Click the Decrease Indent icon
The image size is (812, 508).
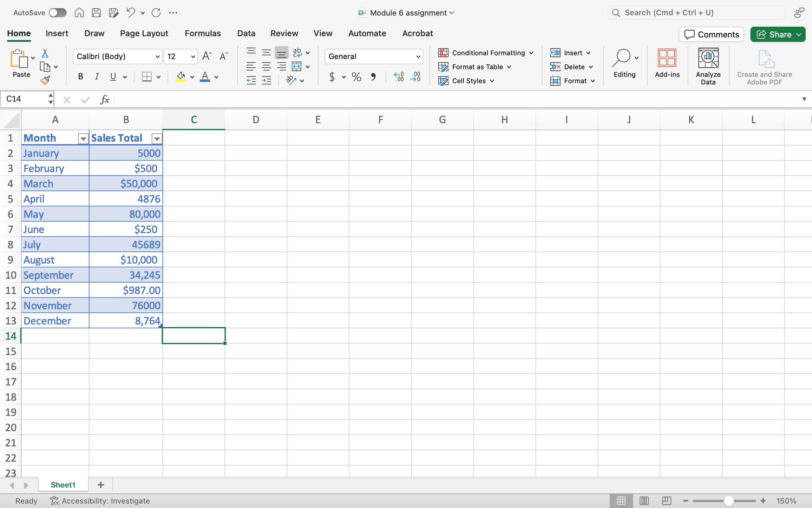251,80
